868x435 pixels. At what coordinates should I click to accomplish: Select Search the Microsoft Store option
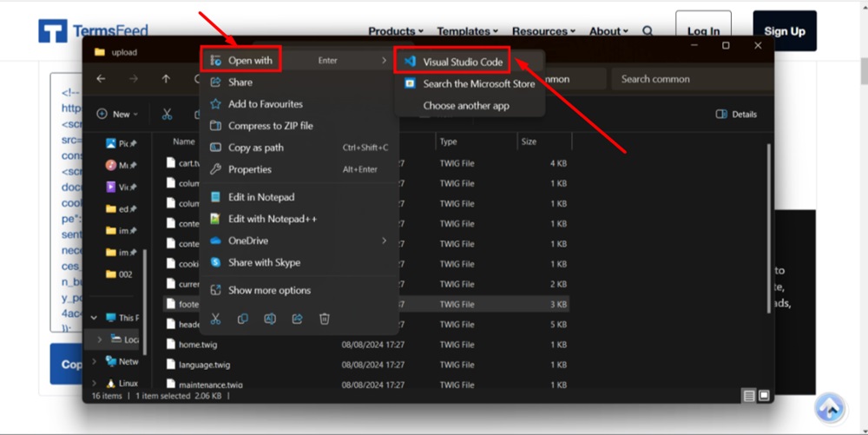470,83
